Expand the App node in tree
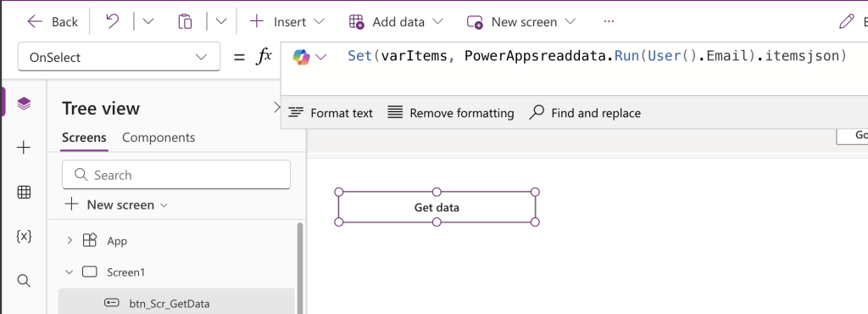Image resolution: width=868 pixels, height=314 pixels. (x=70, y=240)
